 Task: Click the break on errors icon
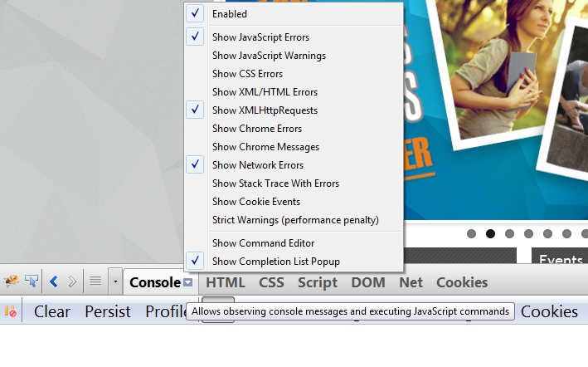(x=12, y=311)
